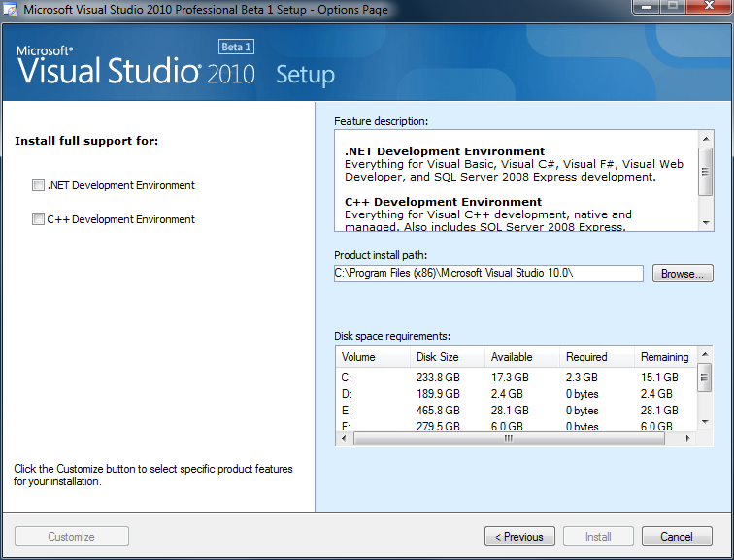Screen dimensions: 734x560
Task: Click the disabled Customize button
Action: pyautogui.click(x=72, y=536)
